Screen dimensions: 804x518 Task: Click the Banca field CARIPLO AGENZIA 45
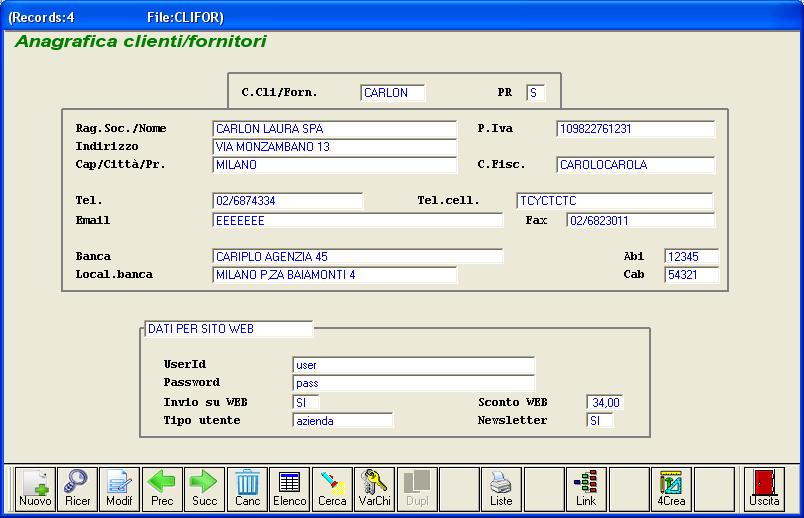(357, 257)
